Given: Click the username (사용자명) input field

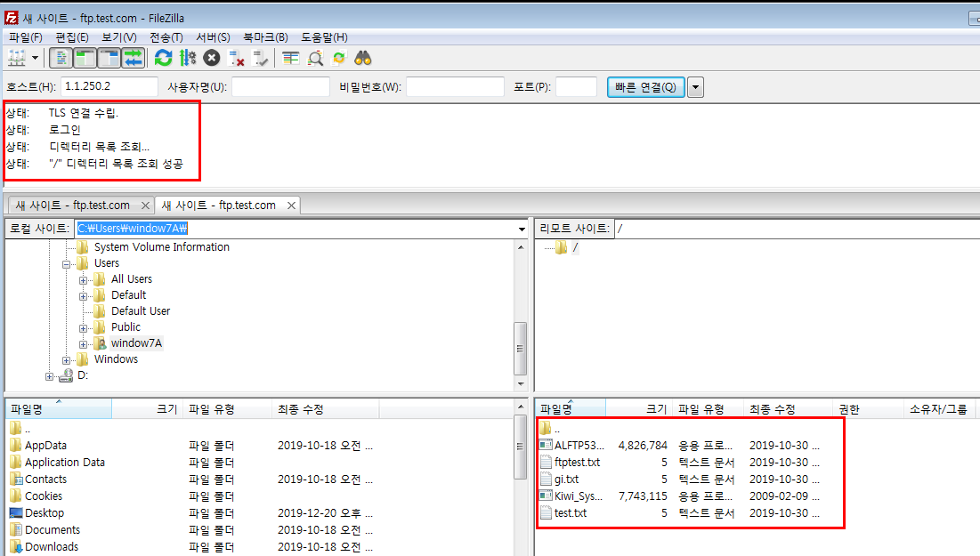Looking at the screenshot, I should coord(280,86).
